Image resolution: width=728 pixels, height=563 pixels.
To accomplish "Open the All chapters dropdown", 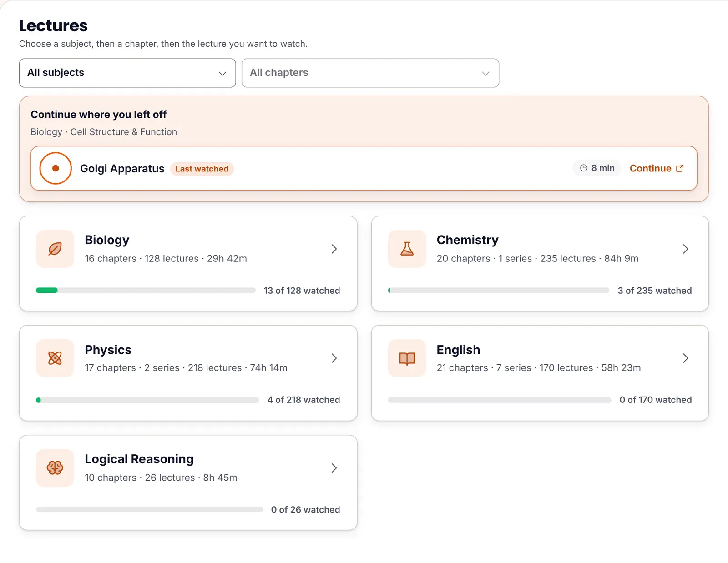I will click(370, 73).
